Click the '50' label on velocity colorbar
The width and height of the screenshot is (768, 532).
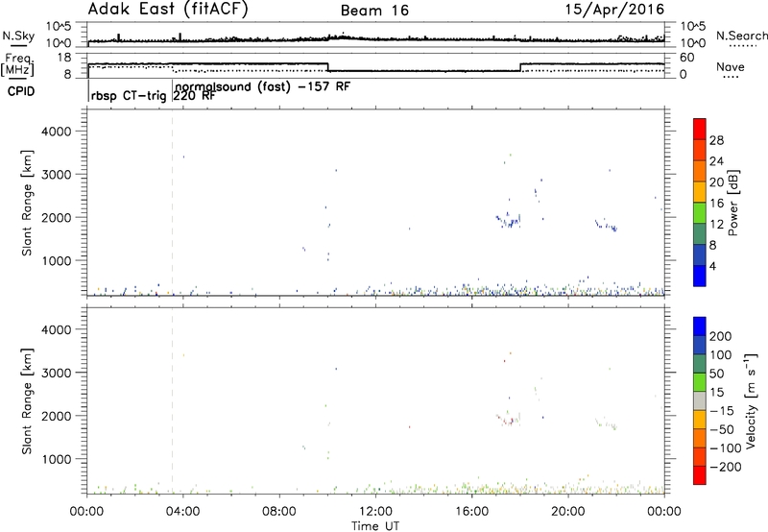716,374
